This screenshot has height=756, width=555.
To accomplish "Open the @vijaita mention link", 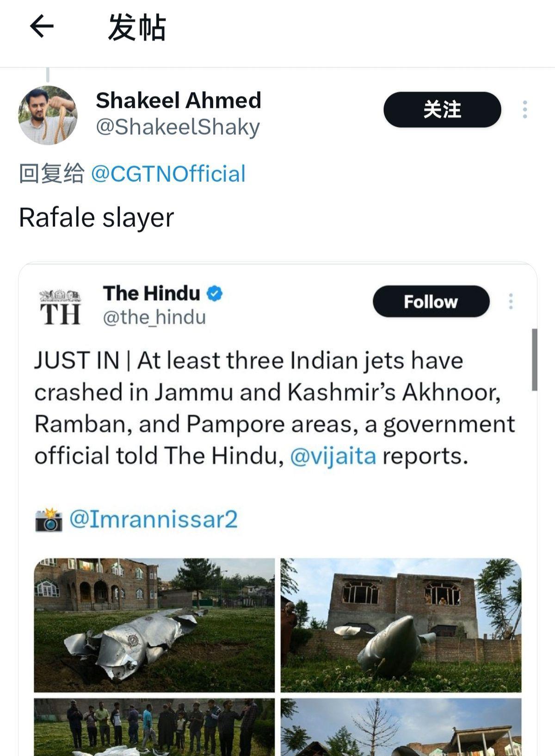I will tap(333, 456).
